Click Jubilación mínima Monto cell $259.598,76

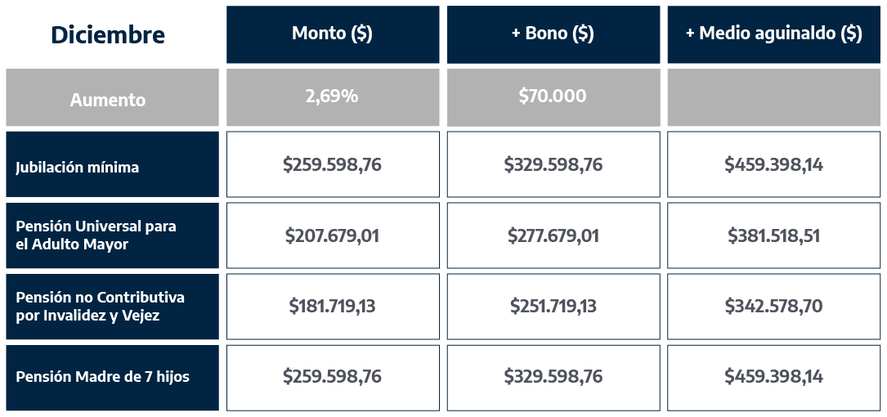332,165
